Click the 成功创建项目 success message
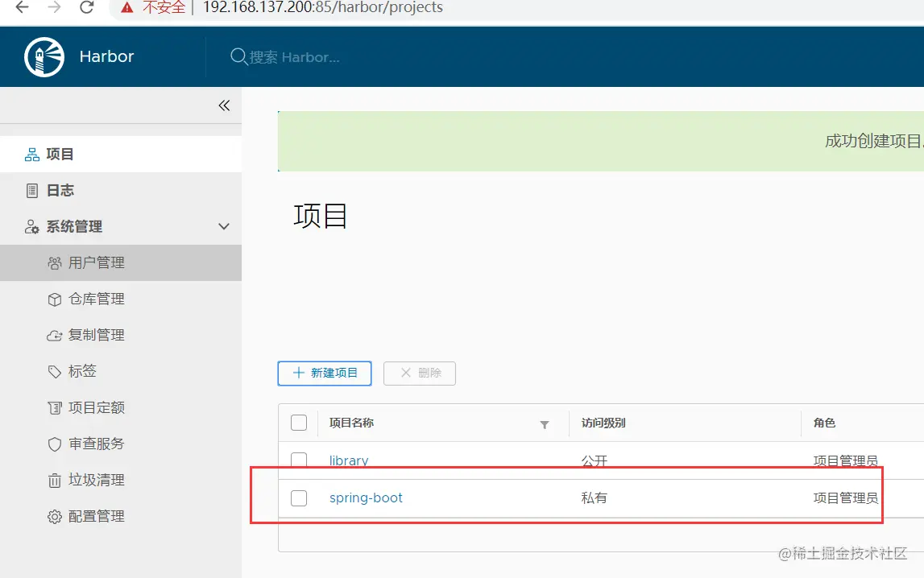924x578 pixels. (875, 141)
